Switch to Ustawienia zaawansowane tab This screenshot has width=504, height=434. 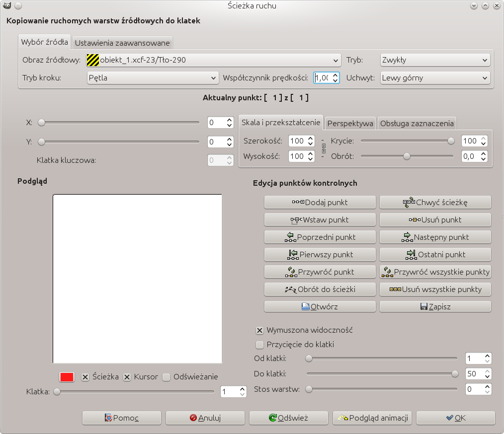122,43
